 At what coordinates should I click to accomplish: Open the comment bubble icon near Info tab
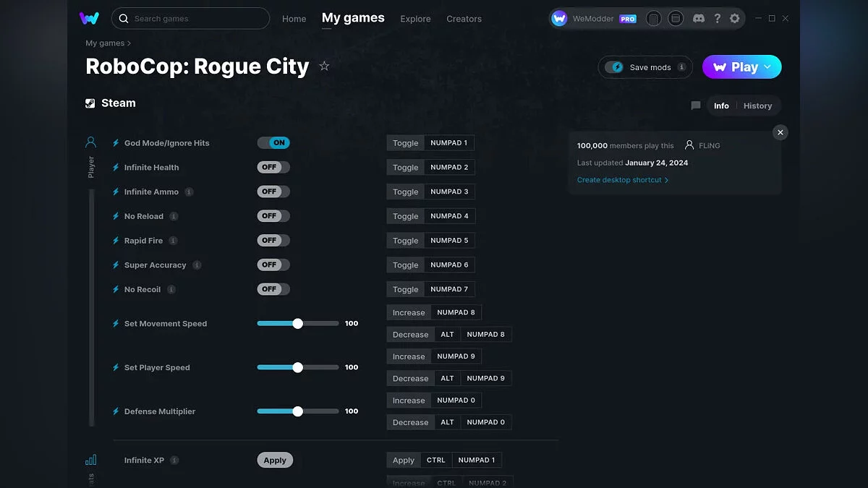point(695,106)
